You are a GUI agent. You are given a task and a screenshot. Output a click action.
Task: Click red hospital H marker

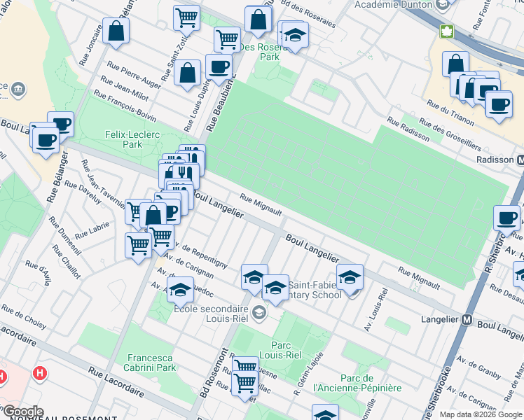pos(40,374)
